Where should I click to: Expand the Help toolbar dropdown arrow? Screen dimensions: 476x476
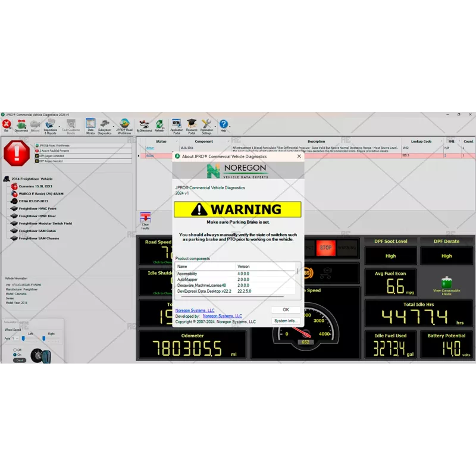click(230, 125)
